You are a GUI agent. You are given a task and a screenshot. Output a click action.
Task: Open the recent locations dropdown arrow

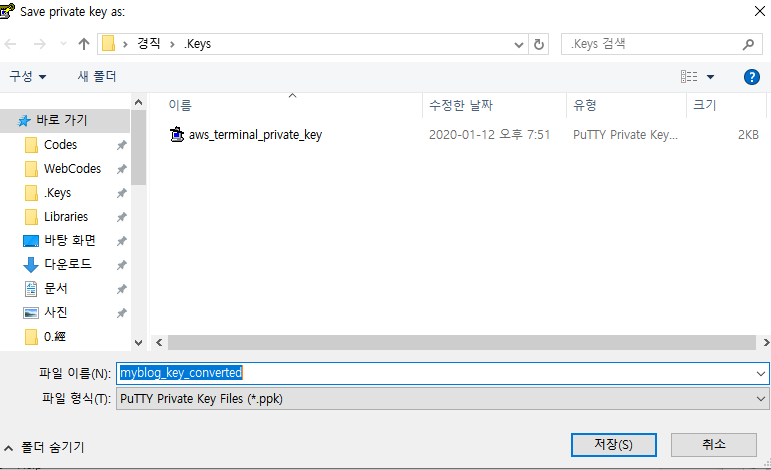63,44
